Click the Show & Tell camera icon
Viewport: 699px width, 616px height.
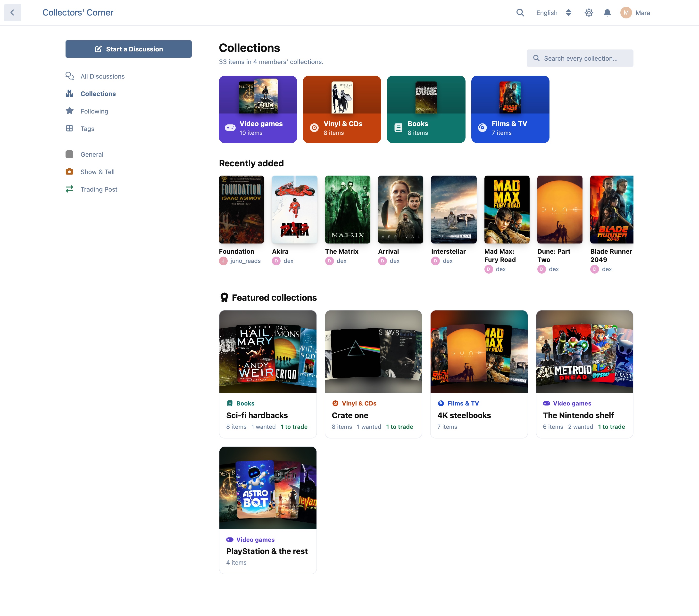coord(69,171)
